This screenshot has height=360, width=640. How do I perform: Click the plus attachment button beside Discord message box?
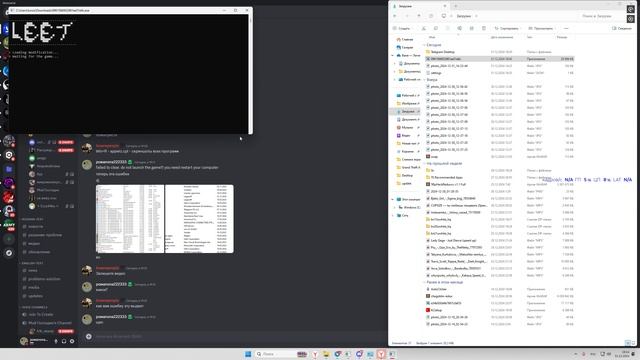click(x=89, y=336)
